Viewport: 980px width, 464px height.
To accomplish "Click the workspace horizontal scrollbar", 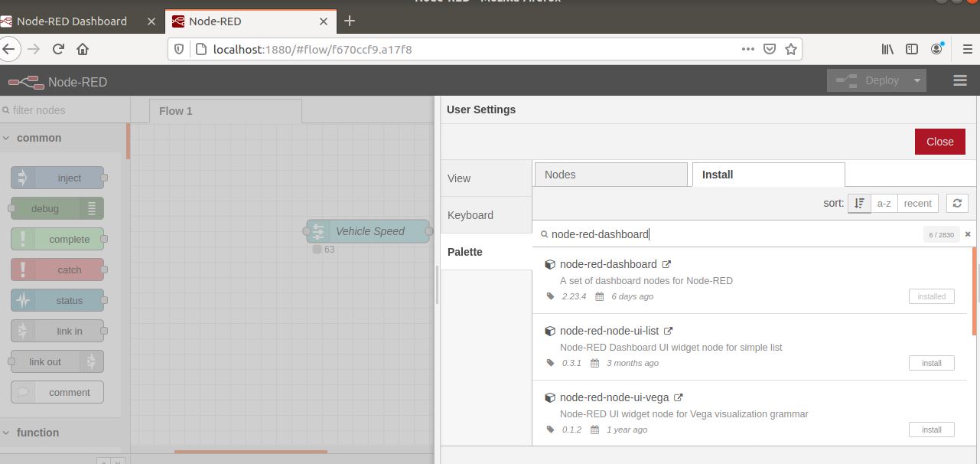I will coord(251,452).
